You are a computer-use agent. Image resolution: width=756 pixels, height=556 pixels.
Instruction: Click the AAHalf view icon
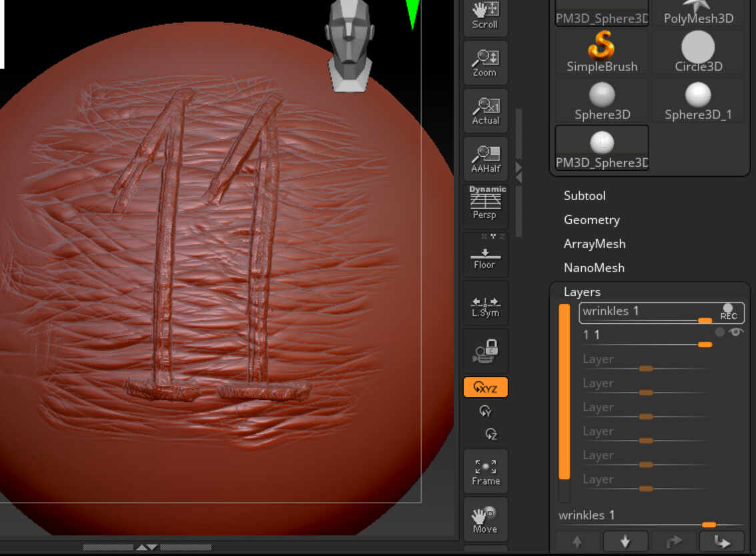coord(485,160)
